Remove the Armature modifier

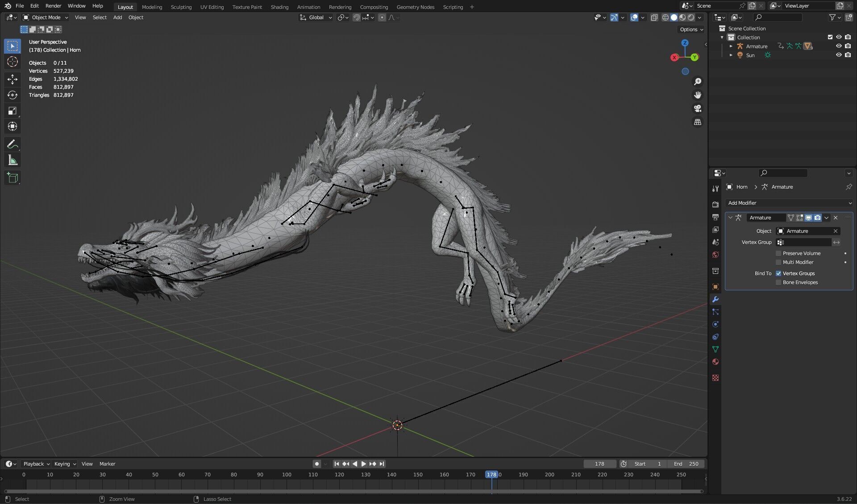click(836, 218)
